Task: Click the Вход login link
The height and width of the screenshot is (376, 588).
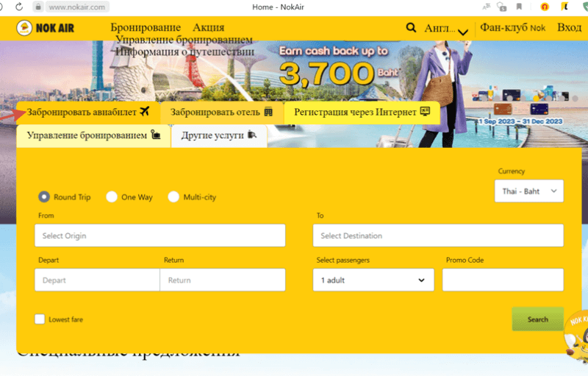Action: (x=569, y=27)
